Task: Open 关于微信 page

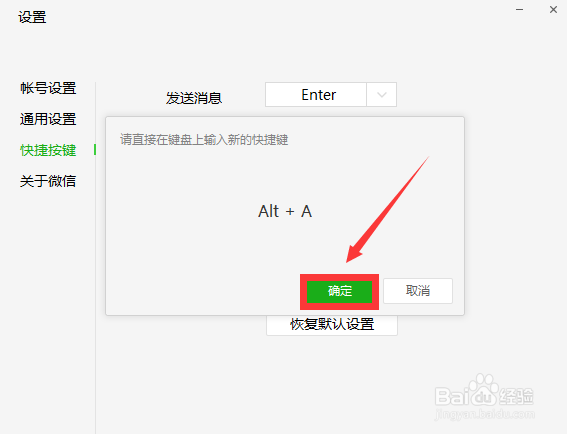Action: [x=48, y=181]
